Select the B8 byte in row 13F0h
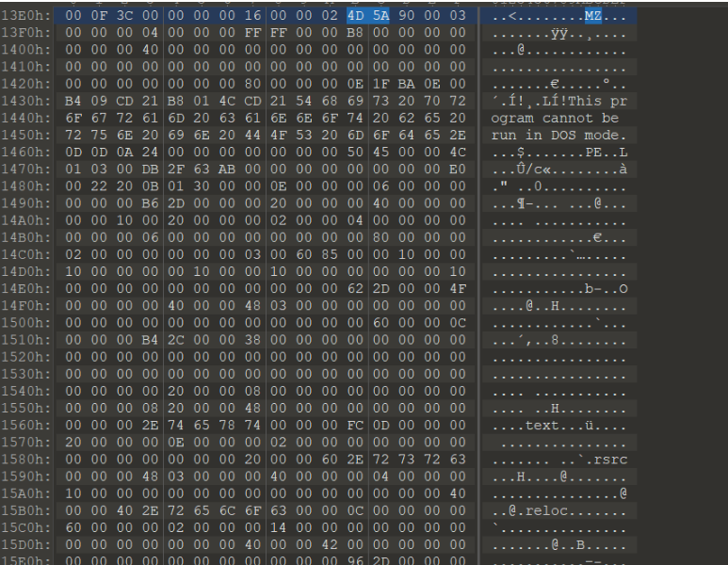Image resolution: width=728 pixels, height=565 pixels. click(355, 33)
